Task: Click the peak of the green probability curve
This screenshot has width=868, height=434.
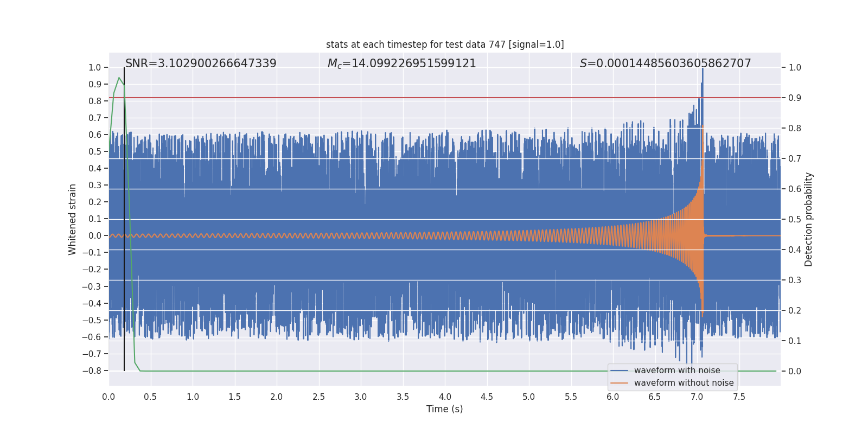Action: coord(119,78)
